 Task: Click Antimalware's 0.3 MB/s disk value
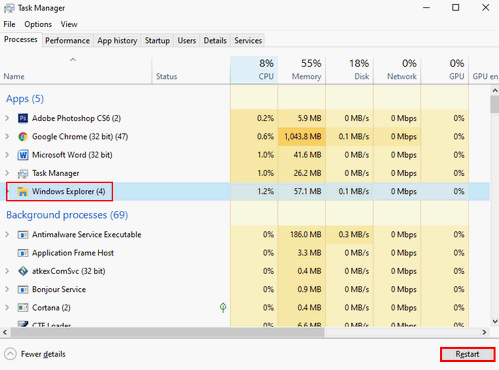(354, 235)
